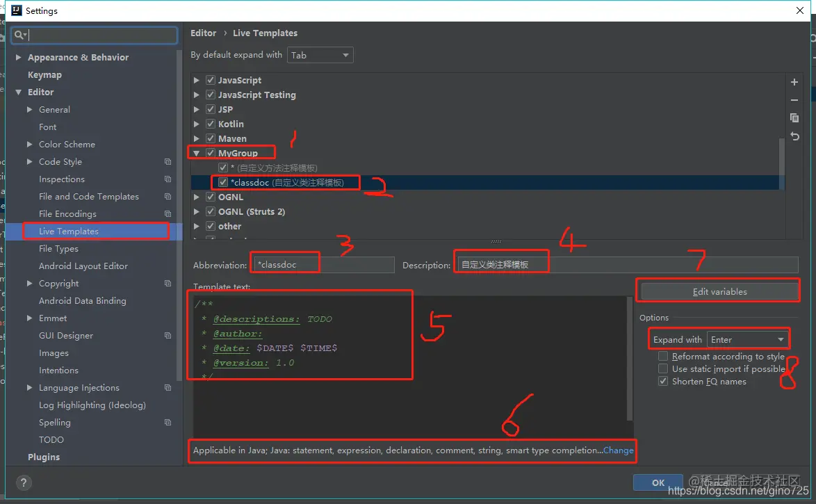Click the settings tree vertical scrollbar
816x504 pixels.
[179, 215]
